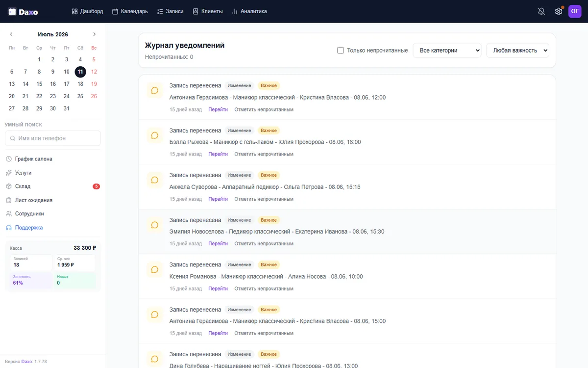This screenshot has height=368, width=588.
Task: Click Перейти for Бэлла Рыжова notification
Action: click(x=218, y=154)
